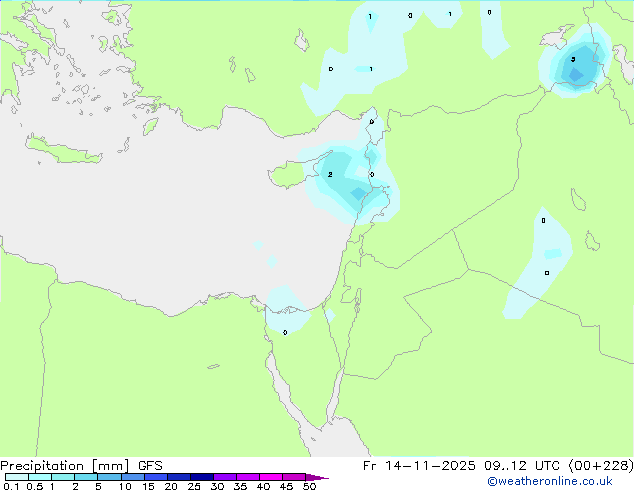Viewport: 634px width, 490px height.
Task: Select the legend swatch between 45 and 50
Action: 294,477
